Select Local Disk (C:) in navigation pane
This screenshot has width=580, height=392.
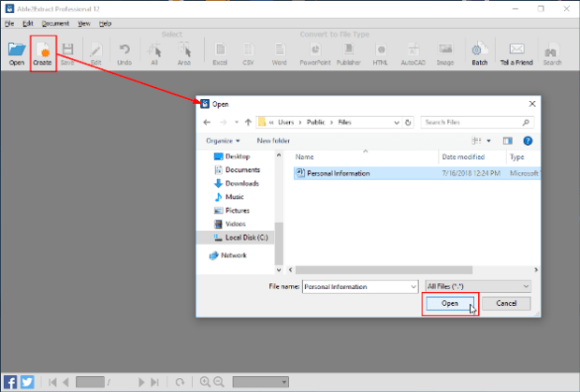[x=236, y=238]
